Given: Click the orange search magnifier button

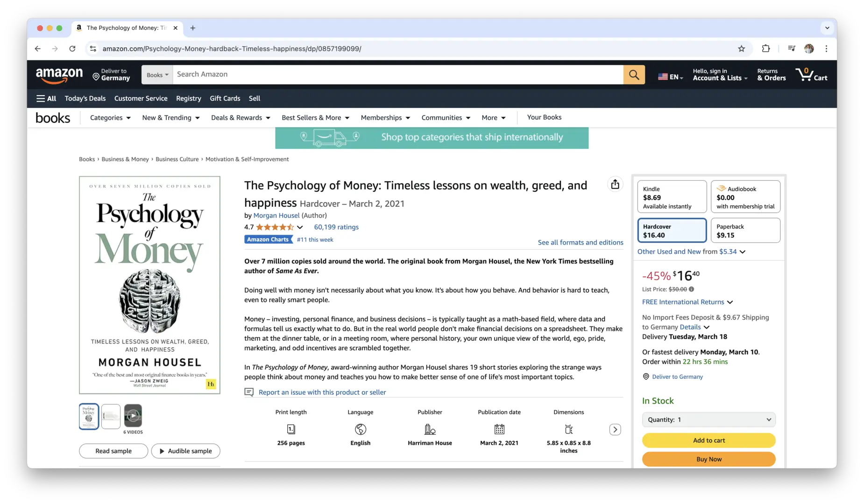Looking at the screenshot, I should tap(634, 75).
